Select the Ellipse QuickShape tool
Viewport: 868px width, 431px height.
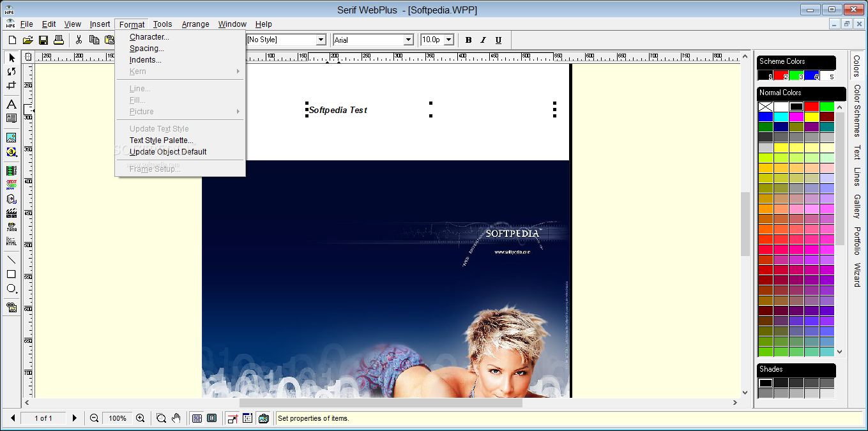pyautogui.click(x=11, y=288)
